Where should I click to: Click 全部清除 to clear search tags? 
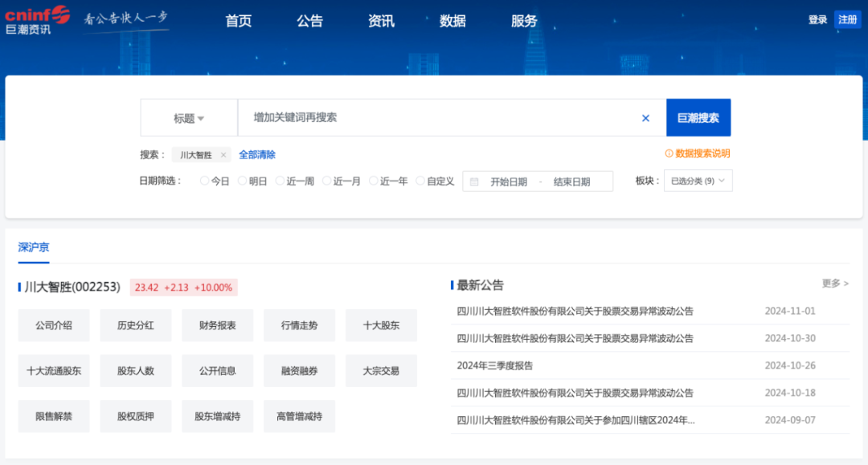pos(257,155)
